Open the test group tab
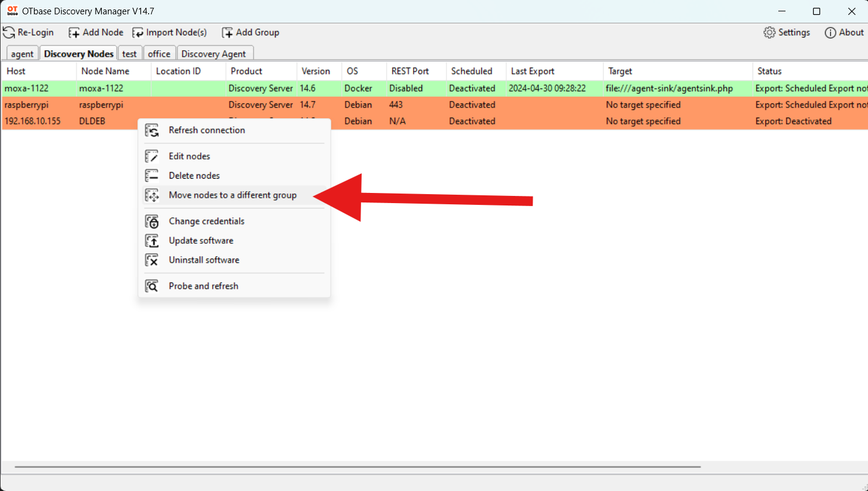 point(130,54)
